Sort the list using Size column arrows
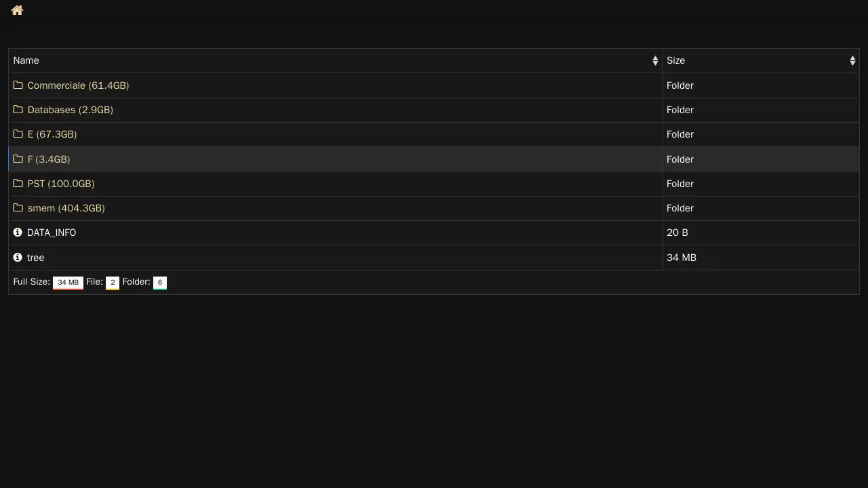 852,61
